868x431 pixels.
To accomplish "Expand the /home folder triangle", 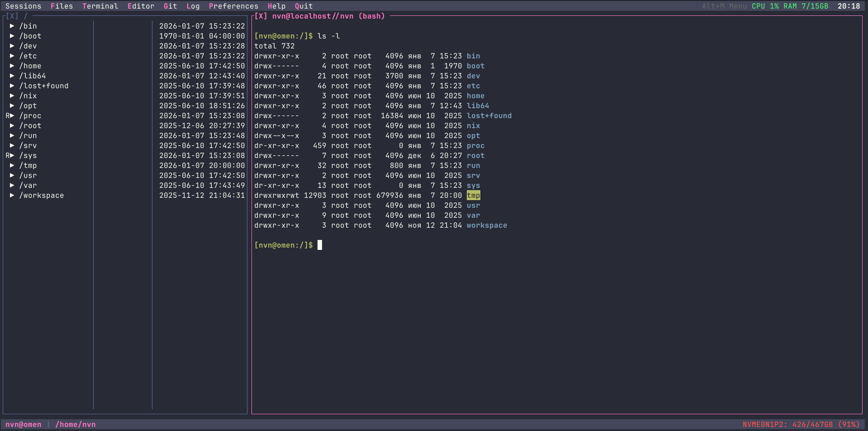I will 12,66.
